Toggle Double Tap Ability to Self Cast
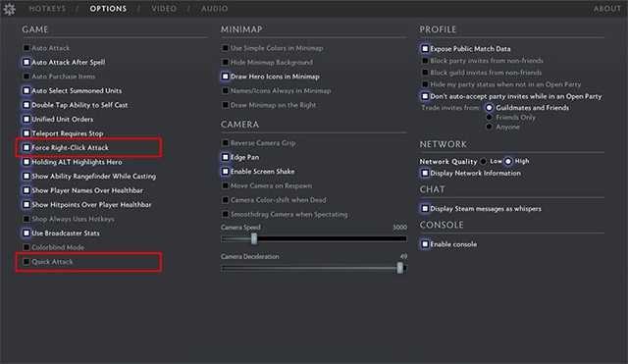628x364 pixels. (x=26, y=105)
